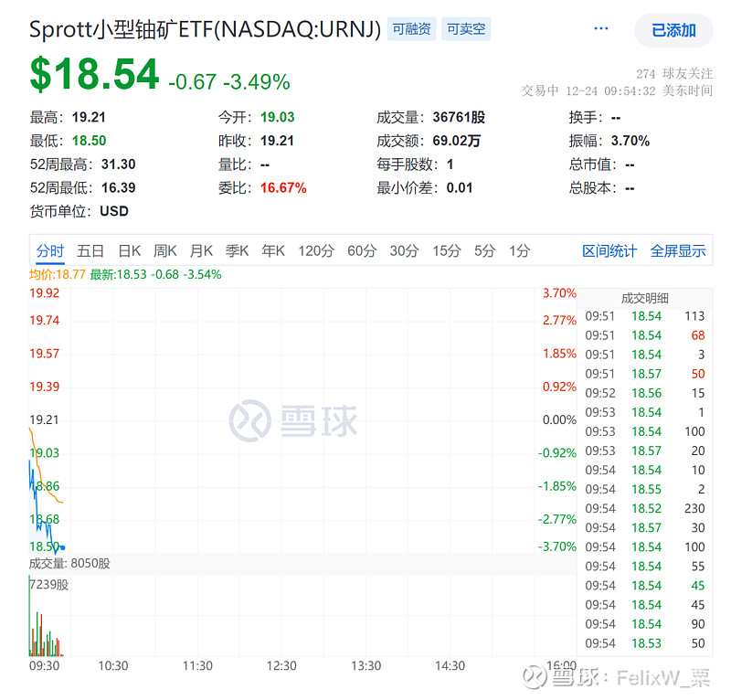Click the 52周最高 value 31.30
This screenshot has height=700, width=731.
coord(119,164)
